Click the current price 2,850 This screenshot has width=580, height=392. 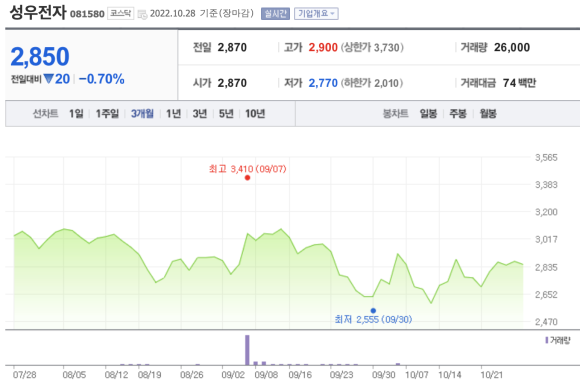pos(40,57)
